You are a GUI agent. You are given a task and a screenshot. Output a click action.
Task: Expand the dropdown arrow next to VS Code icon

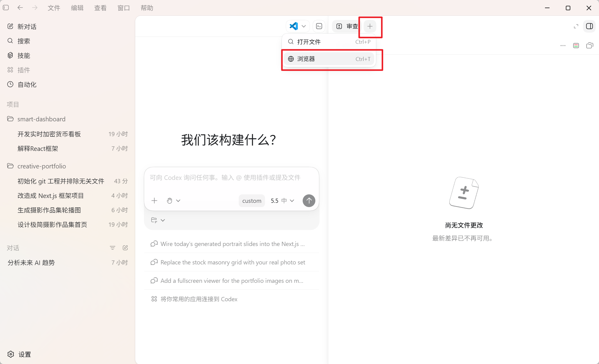[304, 26]
